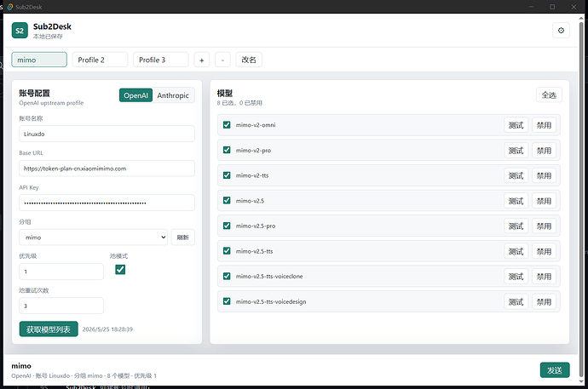This screenshot has height=389, width=588.
Task: Uncheck the mimo-v2.5 model checkbox
Action: [227, 200]
